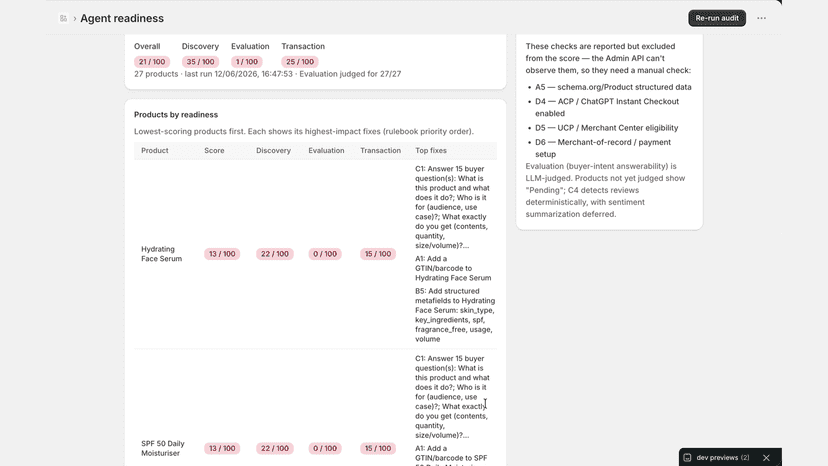Click Hydrating Face Serum score 13 / 100
Image resolution: width=828 pixels, height=466 pixels.
click(x=222, y=254)
